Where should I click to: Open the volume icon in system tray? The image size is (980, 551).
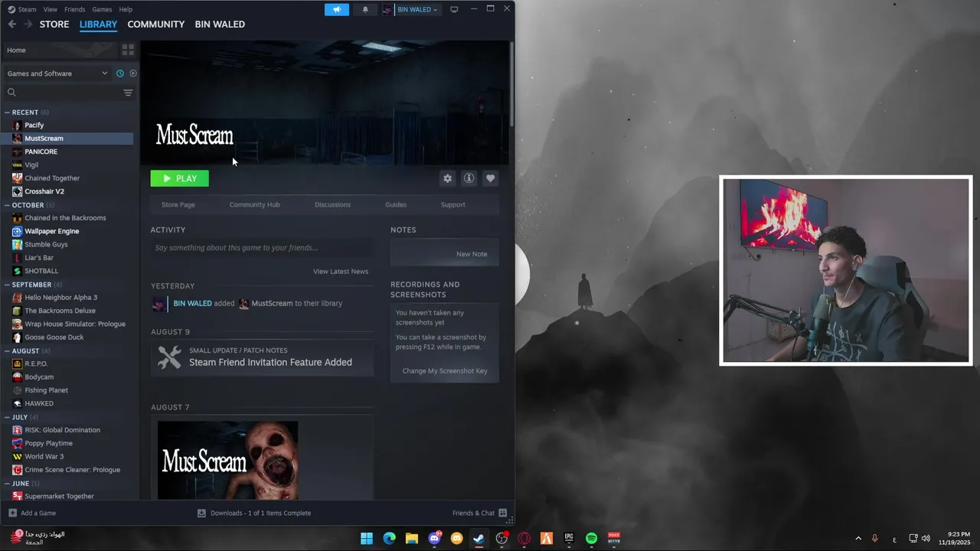pyautogui.click(x=926, y=539)
